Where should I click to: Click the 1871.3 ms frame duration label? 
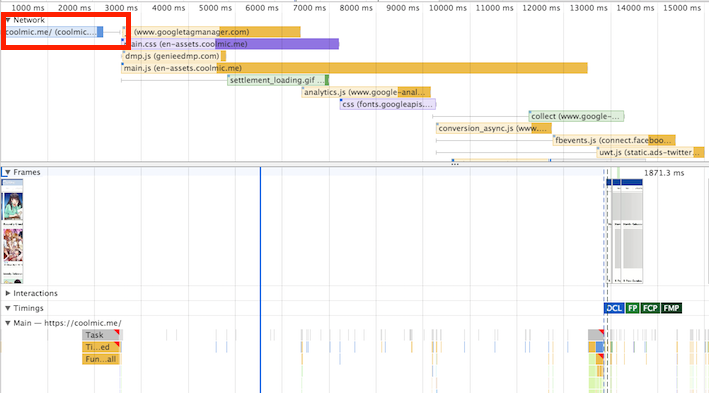(664, 173)
